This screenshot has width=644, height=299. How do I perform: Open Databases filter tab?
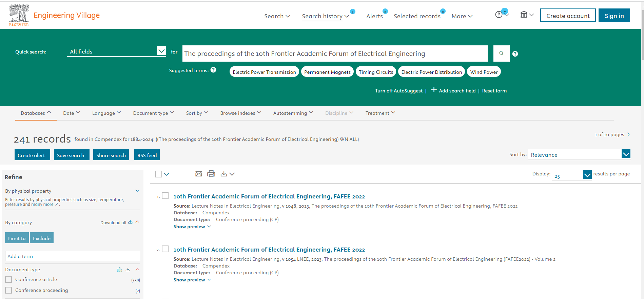[36, 113]
